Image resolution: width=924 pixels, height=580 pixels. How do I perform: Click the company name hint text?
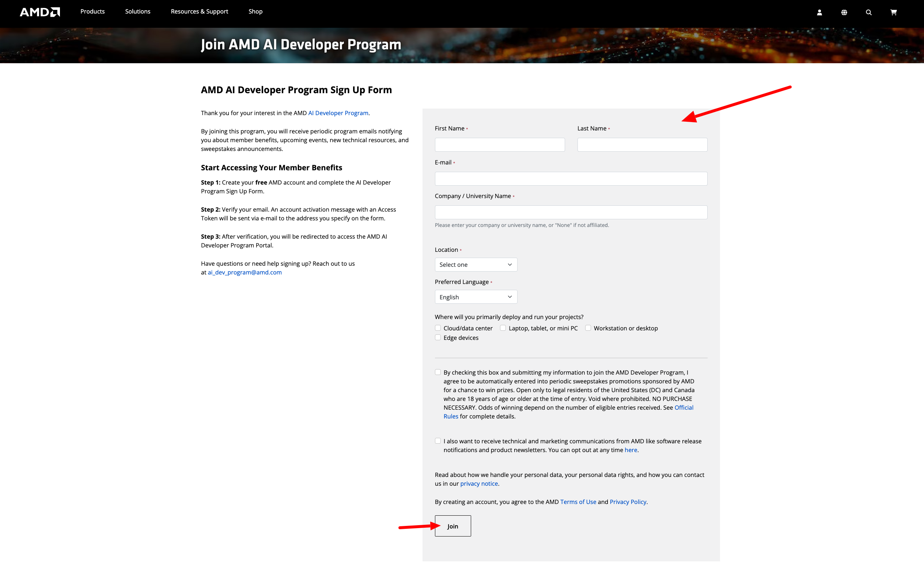(x=522, y=225)
